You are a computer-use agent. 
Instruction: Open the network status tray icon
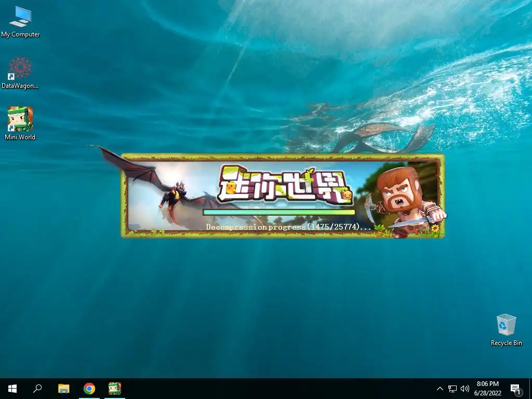(453, 389)
